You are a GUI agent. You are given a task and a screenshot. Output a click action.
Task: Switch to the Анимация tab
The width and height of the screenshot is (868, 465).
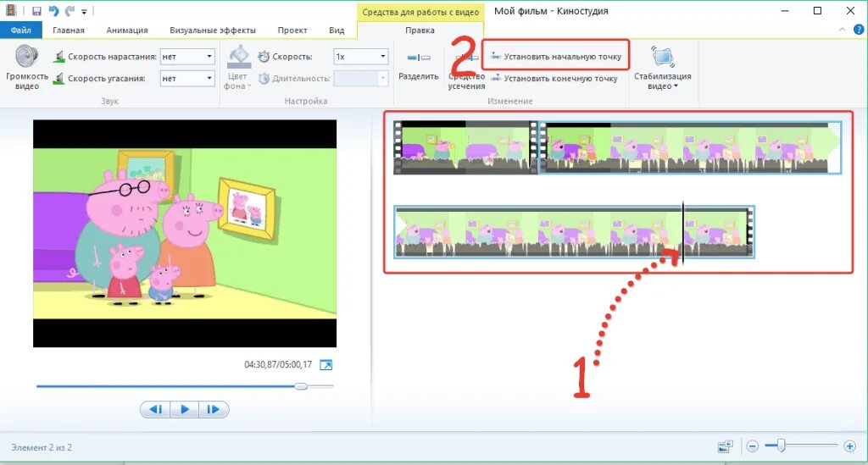point(127,30)
